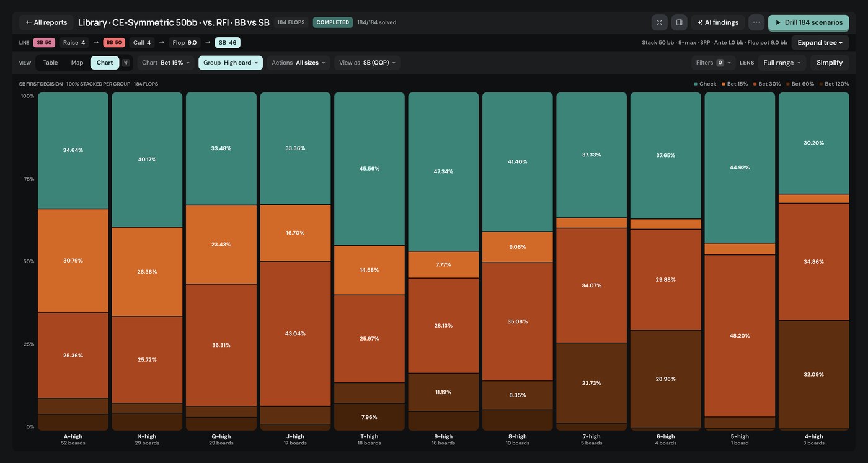Open the three-dot more options menu

pos(756,22)
